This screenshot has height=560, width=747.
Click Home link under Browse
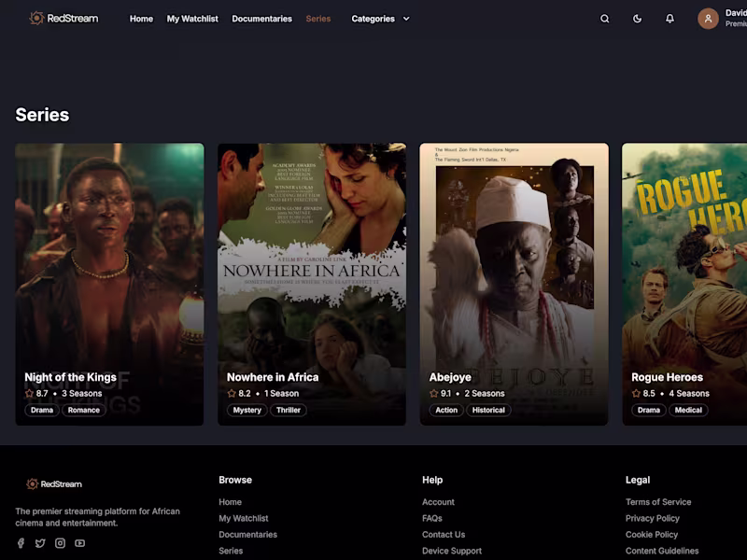pos(230,502)
